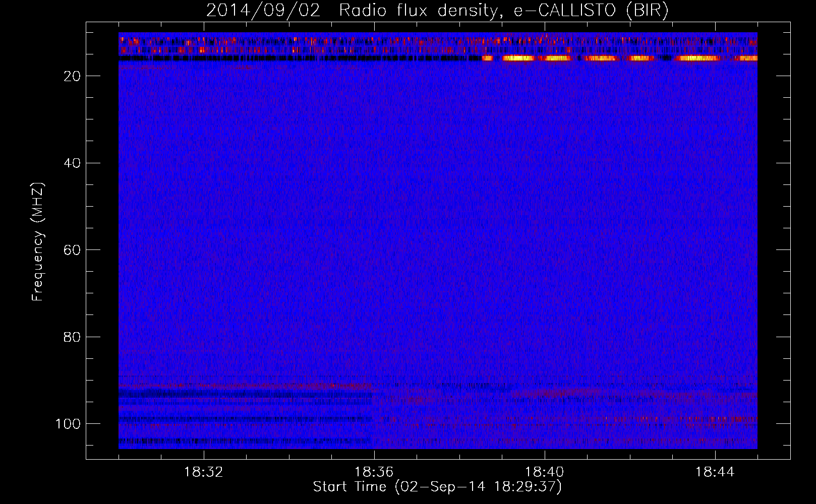The image size is (816, 504).
Task: Click the 'Frequency (MHZ)' axis label
Action: coord(38,242)
